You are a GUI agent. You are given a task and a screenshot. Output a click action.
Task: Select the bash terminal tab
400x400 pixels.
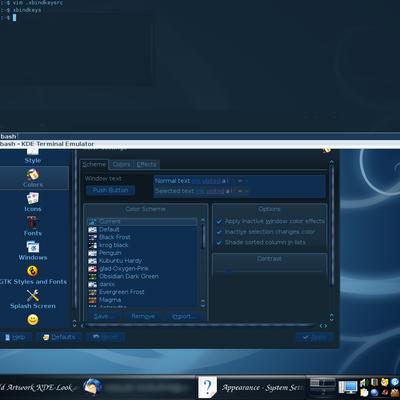point(8,136)
